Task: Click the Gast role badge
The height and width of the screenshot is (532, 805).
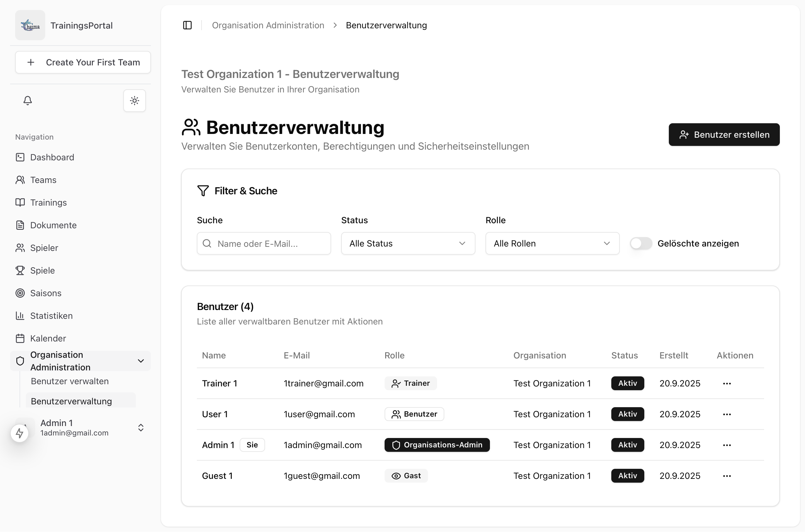Action: (406, 476)
